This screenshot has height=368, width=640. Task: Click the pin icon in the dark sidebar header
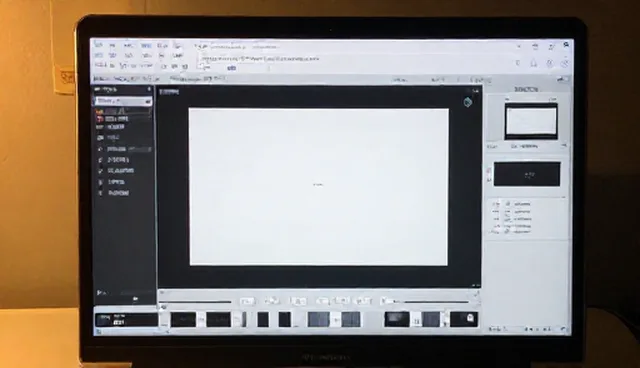coord(149,89)
